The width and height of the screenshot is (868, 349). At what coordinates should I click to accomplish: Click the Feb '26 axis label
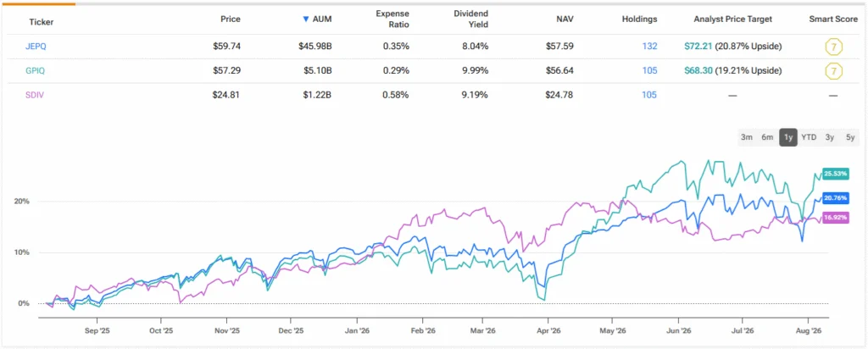point(422,331)
